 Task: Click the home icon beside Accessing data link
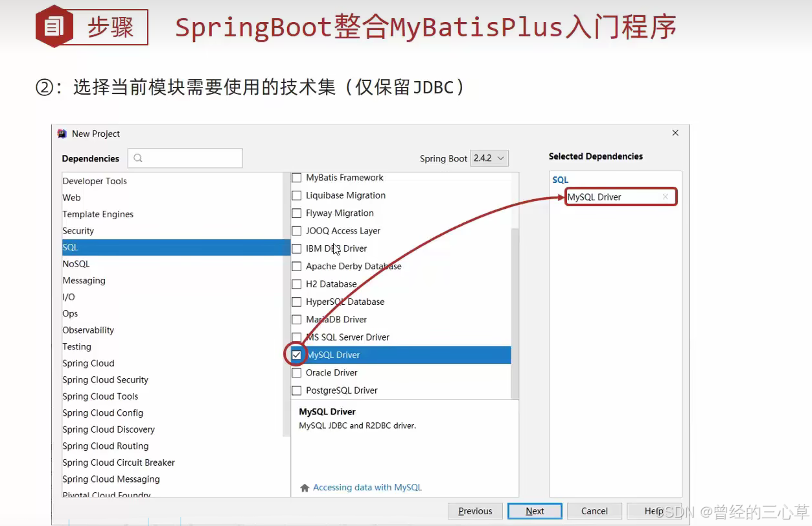tap(305, 488)
